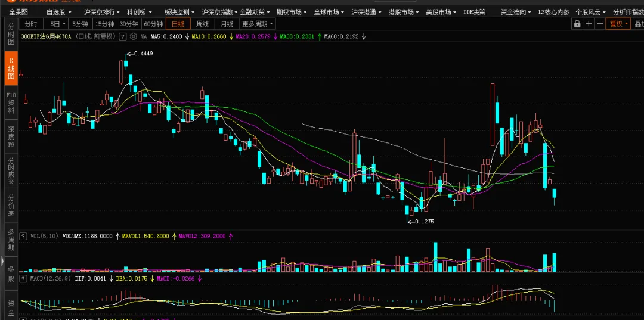
Task: Click the MA10:0.2668 indicator value
Action: click(209, 36)
